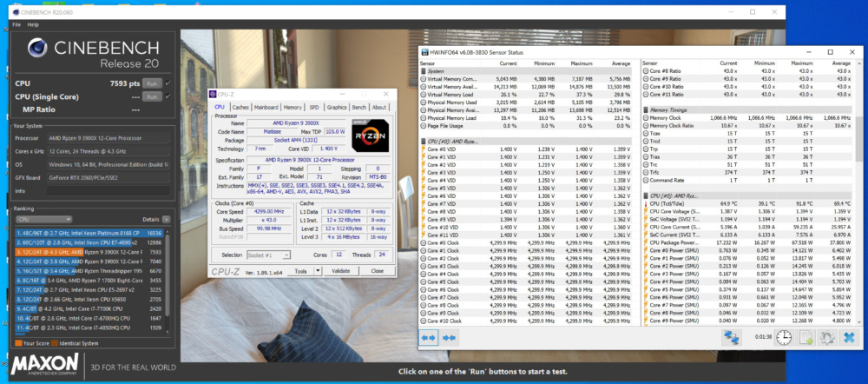Switch to the Mainboard tab in CPU-Z
The height and width of the screenshot is (384, 868).
[x=266, y=108]
